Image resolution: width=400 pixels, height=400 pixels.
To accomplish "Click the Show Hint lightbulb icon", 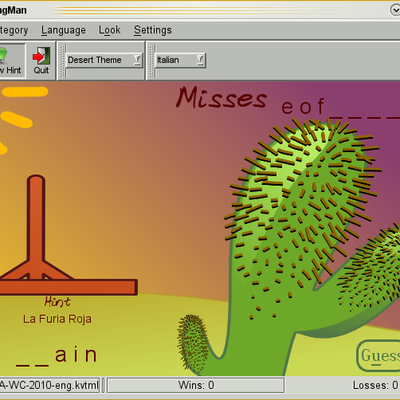I will click(x=3, y=55).
